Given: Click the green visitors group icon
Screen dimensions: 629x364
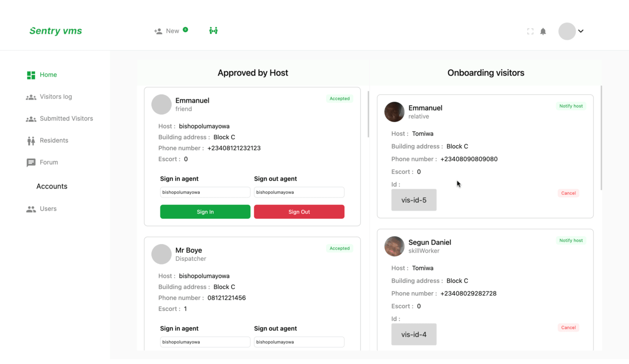Looking at the screenshot, I should [x=213, y=31].
